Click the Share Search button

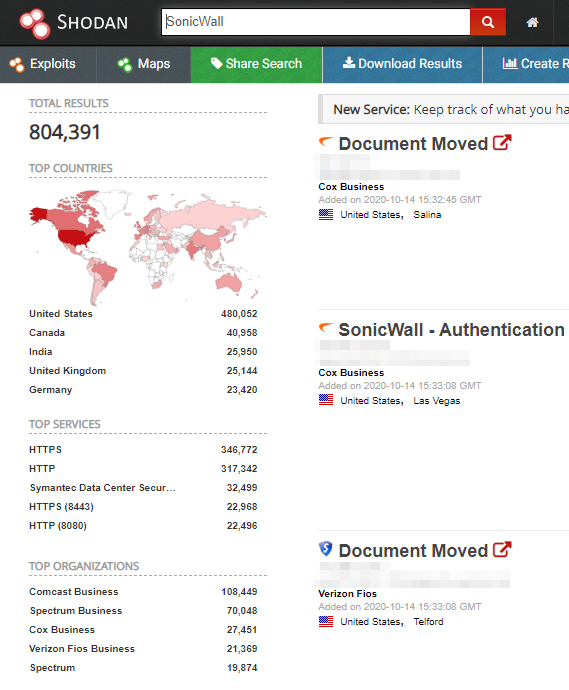[x=257, y=64]
